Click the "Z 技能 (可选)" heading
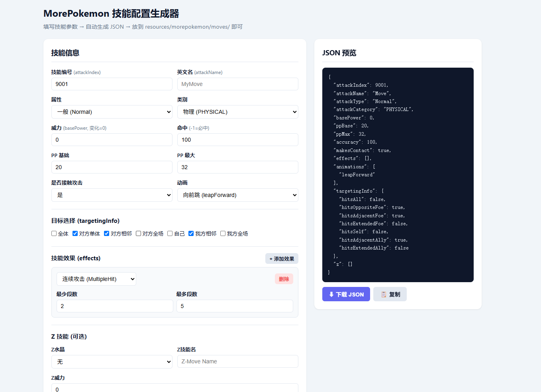541x392 pixels. click(x=69, y=337)
